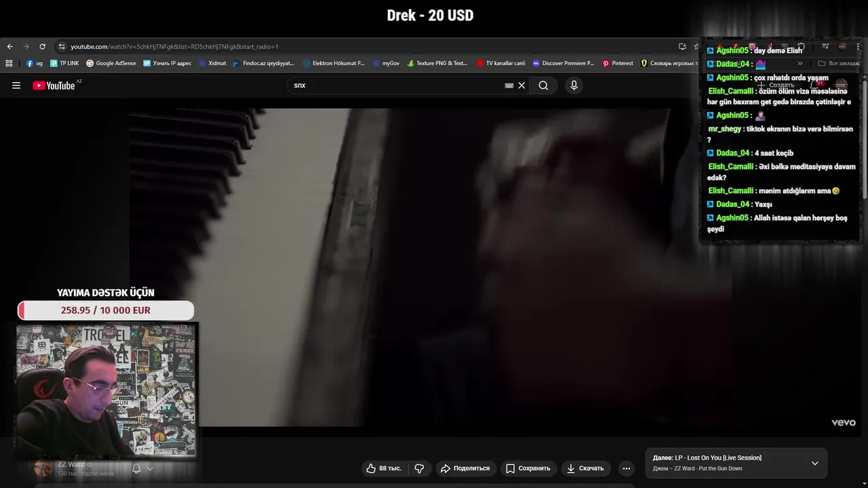Click the browser forward arrow
The height and width of the screenshot is (488, 868).
coord(26,47)
